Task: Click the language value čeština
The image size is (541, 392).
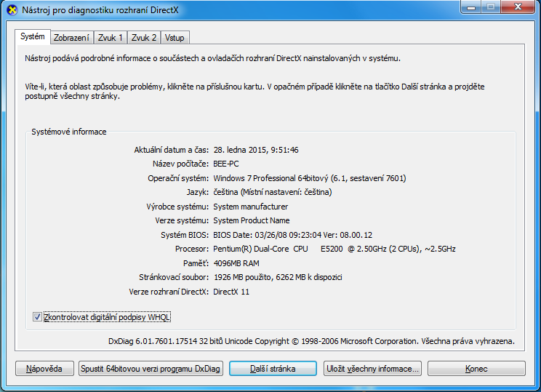Action: pos(273,192)
